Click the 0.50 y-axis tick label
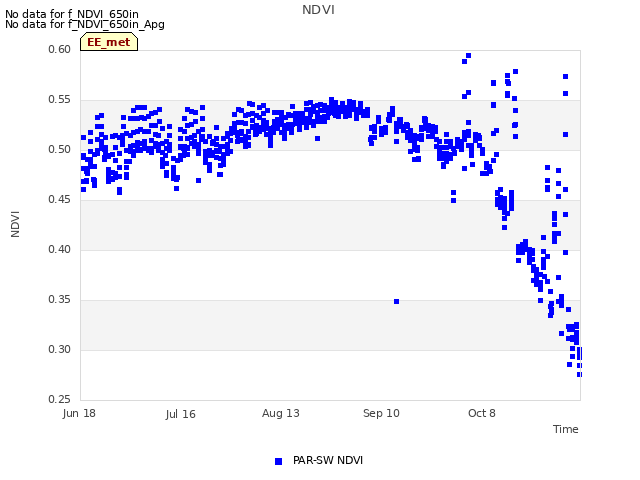640x480 pixels. 60,149
